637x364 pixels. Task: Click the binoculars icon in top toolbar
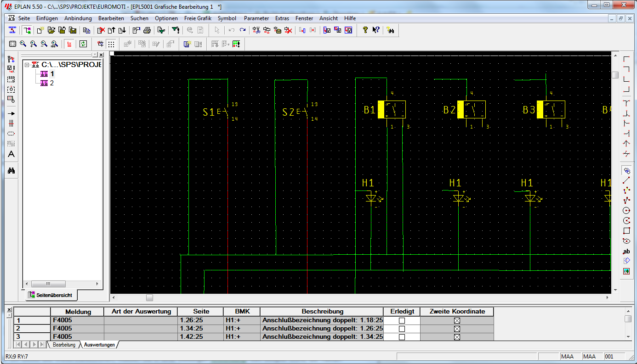[x=391, y=30]
